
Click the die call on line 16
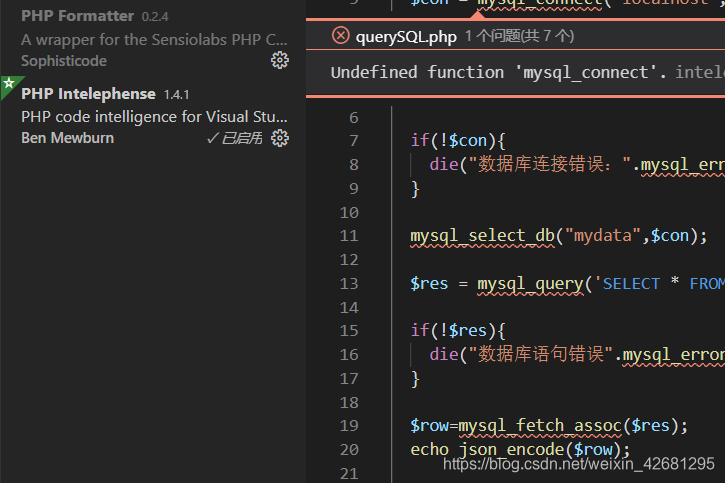[x=444, y=355]
